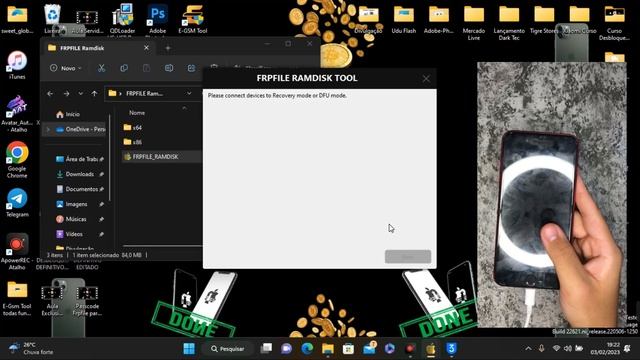This screenshot has height=360, width=640.
Task: Close the FRPFILE RAMDISK TOOL dialog
Action: pyautogui.click(x=426, y=78)
